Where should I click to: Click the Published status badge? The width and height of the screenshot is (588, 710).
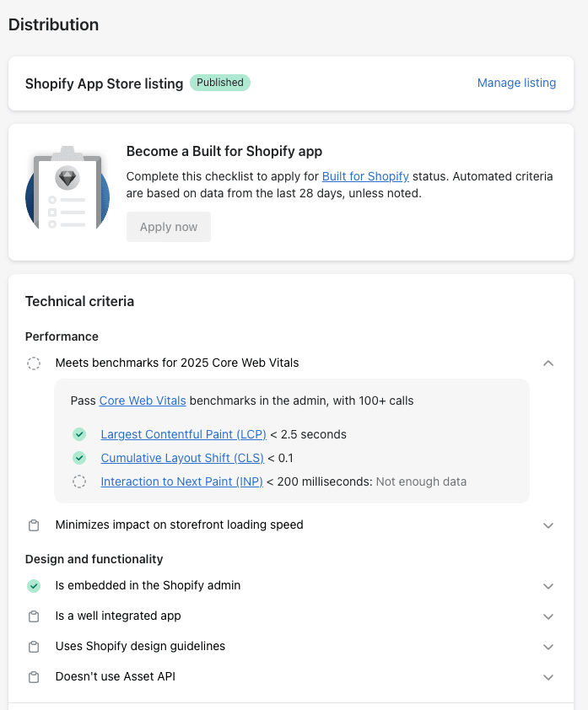[220, 83]
